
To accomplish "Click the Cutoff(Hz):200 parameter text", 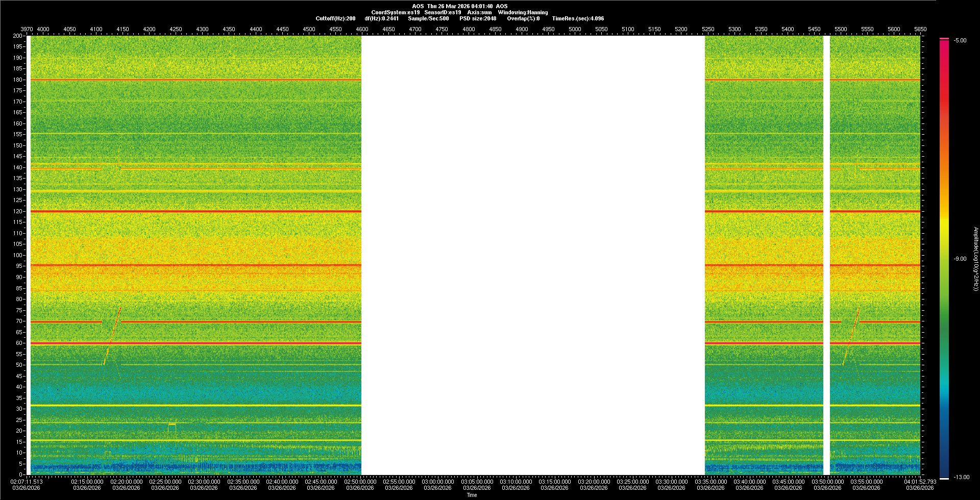I will (x=335, y=18).
